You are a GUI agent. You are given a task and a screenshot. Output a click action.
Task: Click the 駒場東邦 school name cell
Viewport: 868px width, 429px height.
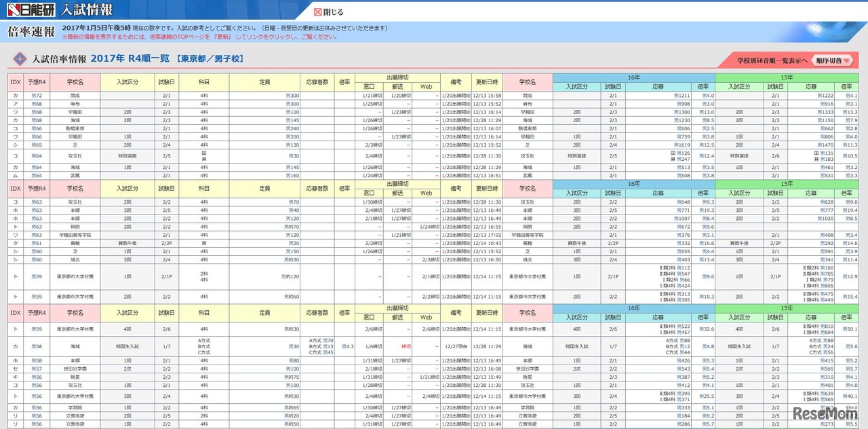coord(75,128)
